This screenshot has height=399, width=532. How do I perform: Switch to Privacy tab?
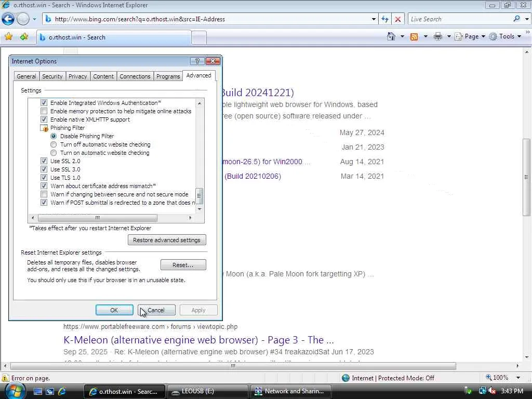78,76
